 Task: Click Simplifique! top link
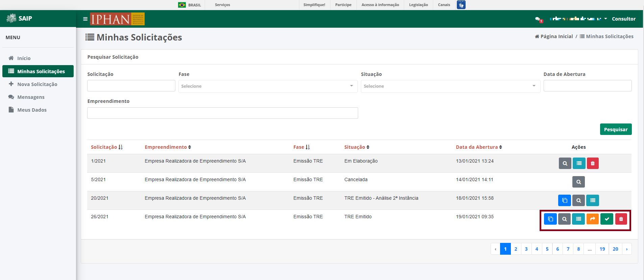[314, 5]
